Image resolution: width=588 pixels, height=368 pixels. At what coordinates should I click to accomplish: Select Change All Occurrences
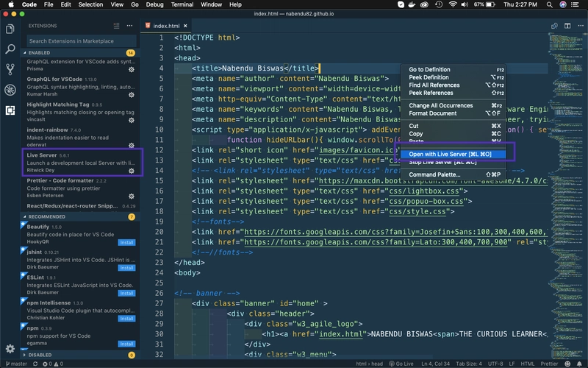pos(453,105)
